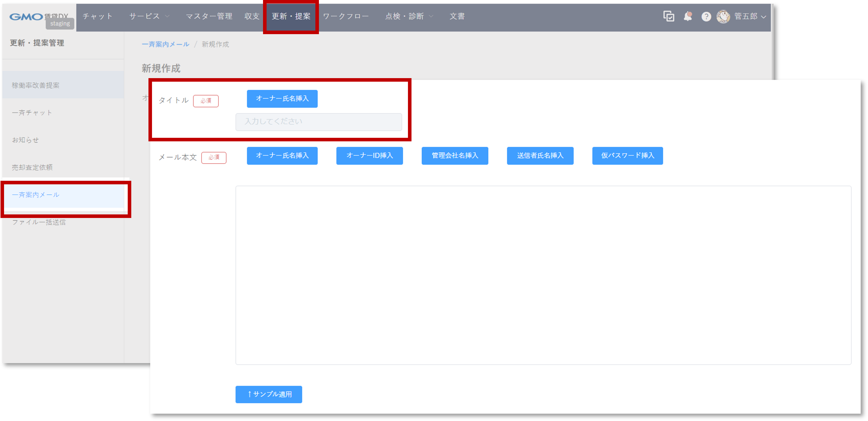868x421 pixels.
Task: Click the ↑サンプル適用 button
Action: 269,394
